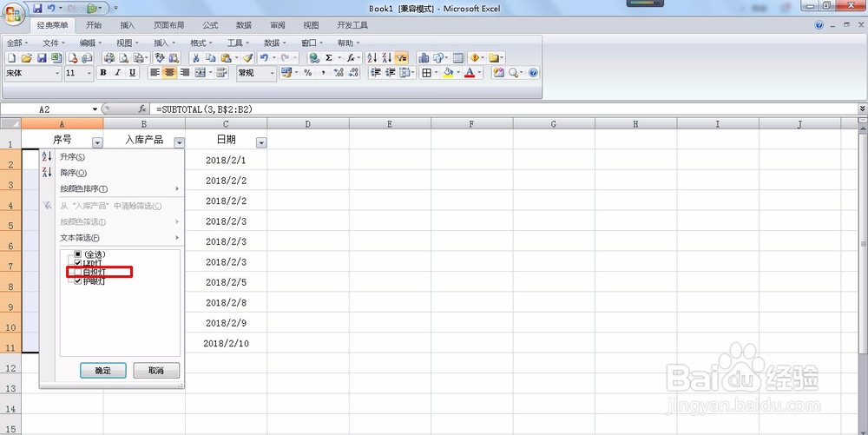This screenshot has width=868, height=435.
Task: Expand the formula bar
Action: [863, 109]
